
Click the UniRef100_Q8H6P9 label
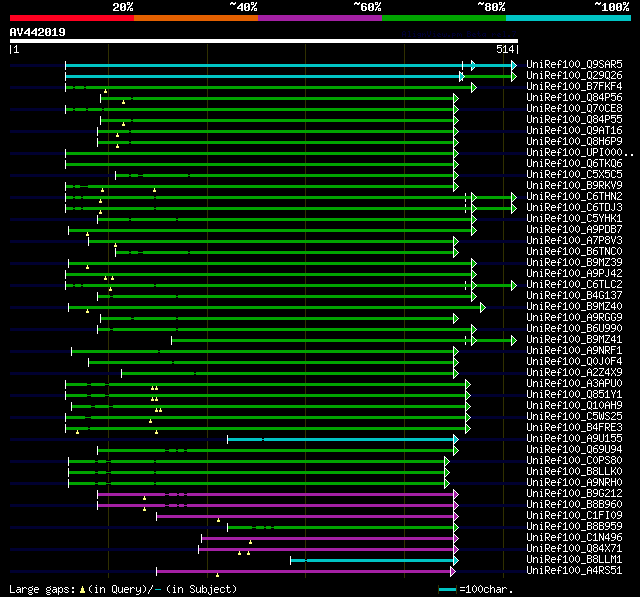574,142
